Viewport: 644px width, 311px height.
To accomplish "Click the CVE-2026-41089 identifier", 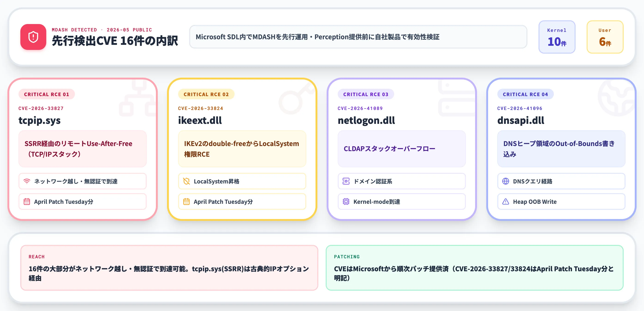I will pyautogui.click(x=360, y=108).
